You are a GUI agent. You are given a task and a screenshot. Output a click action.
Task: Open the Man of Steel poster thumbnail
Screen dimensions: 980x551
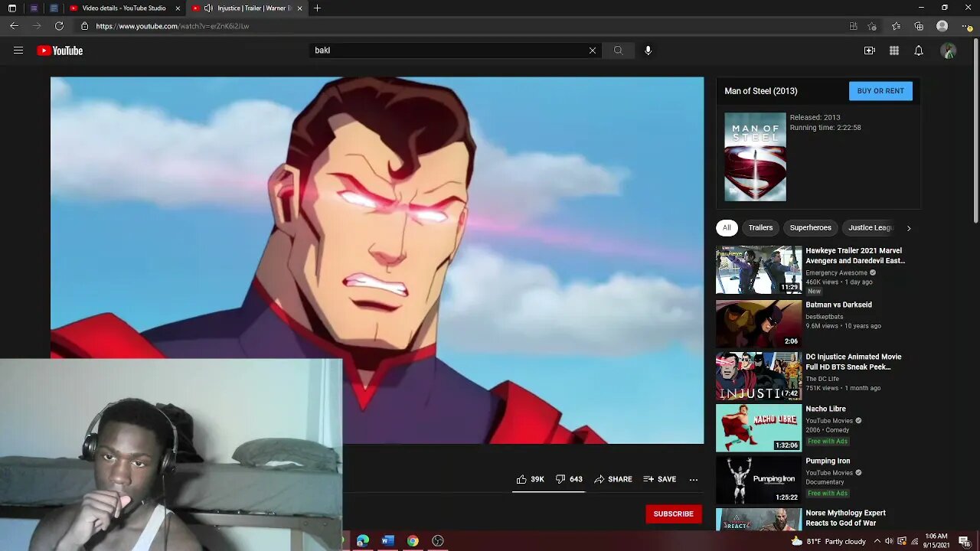755,157
